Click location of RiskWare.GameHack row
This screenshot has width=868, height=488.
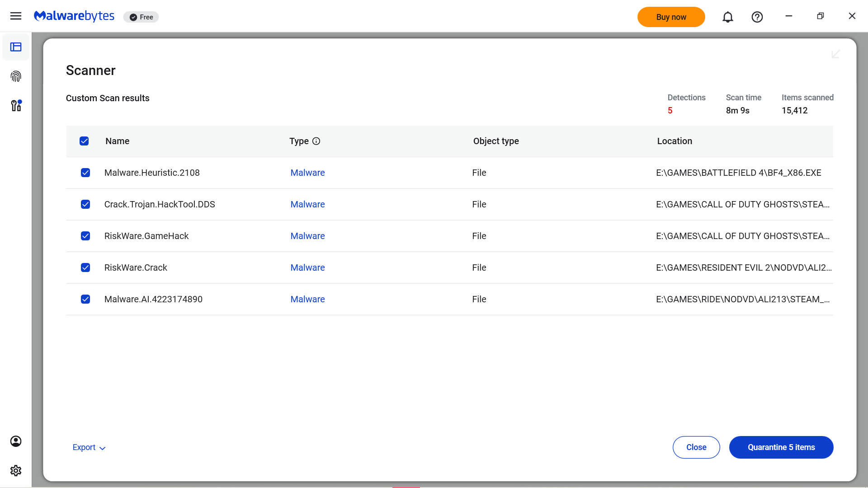(x=743, y=236)
